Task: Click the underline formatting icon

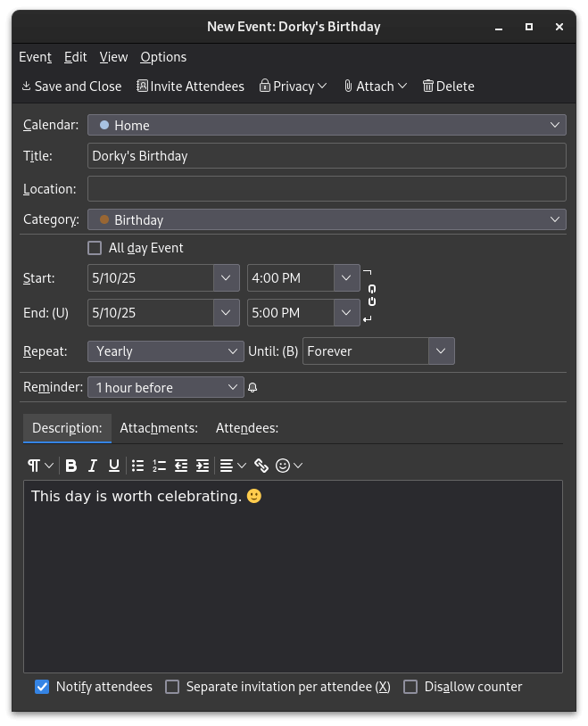Action: click(x=114, y=466)
